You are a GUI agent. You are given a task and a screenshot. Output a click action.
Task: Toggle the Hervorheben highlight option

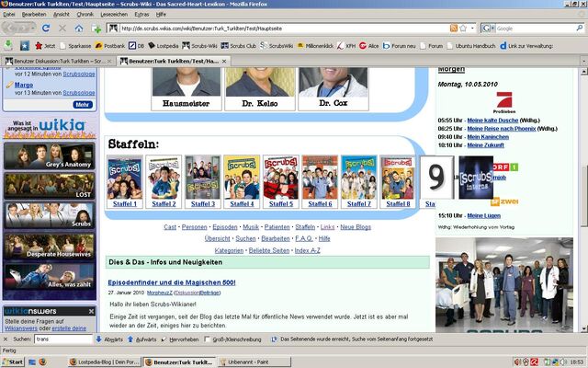[180, 339]
